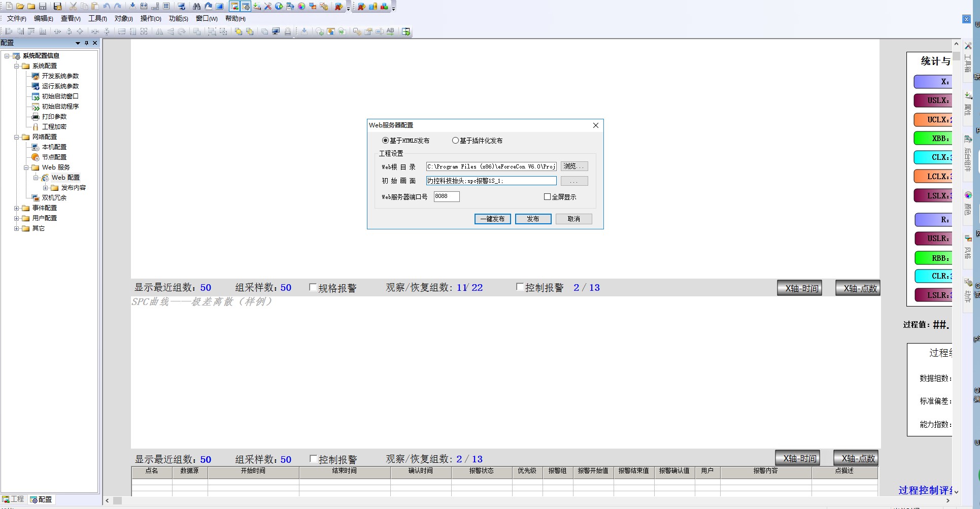Click the Web服务器端口号 input field

[446, 196]
